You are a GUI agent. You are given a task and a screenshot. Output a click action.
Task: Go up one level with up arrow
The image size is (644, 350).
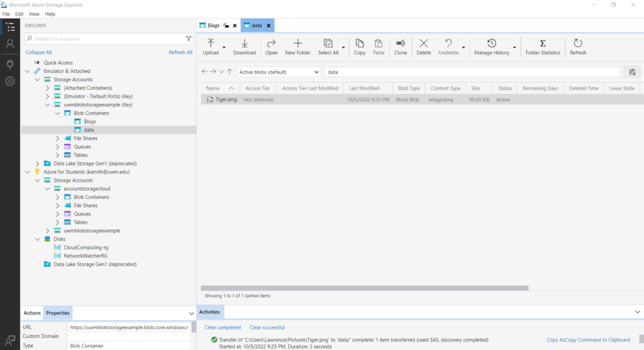pyautogui.click(x=230, y=72)
